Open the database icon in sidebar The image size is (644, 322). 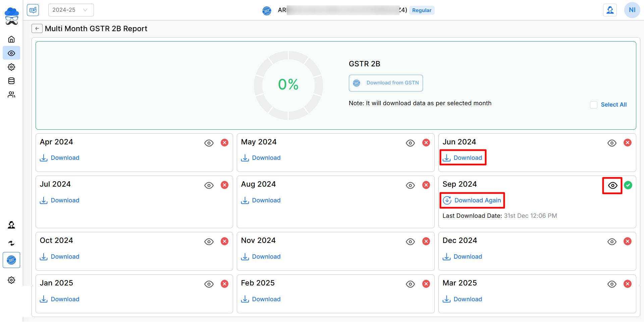[x=11, y=81]
